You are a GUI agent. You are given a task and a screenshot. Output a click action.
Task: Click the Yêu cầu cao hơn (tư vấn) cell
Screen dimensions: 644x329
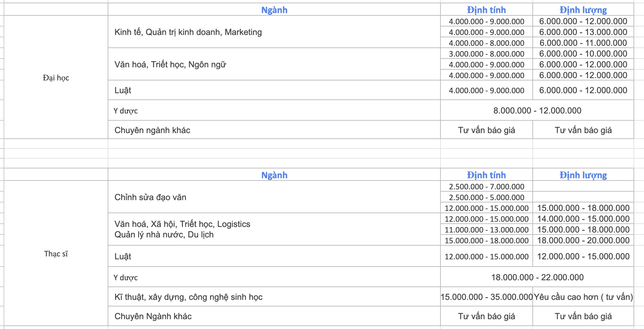[x=583, y=297]
